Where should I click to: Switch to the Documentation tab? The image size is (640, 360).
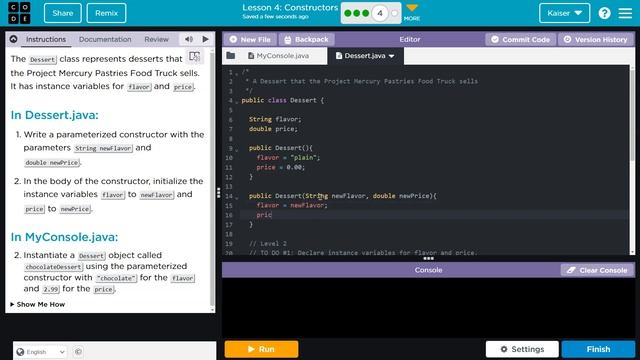point(105,39)
